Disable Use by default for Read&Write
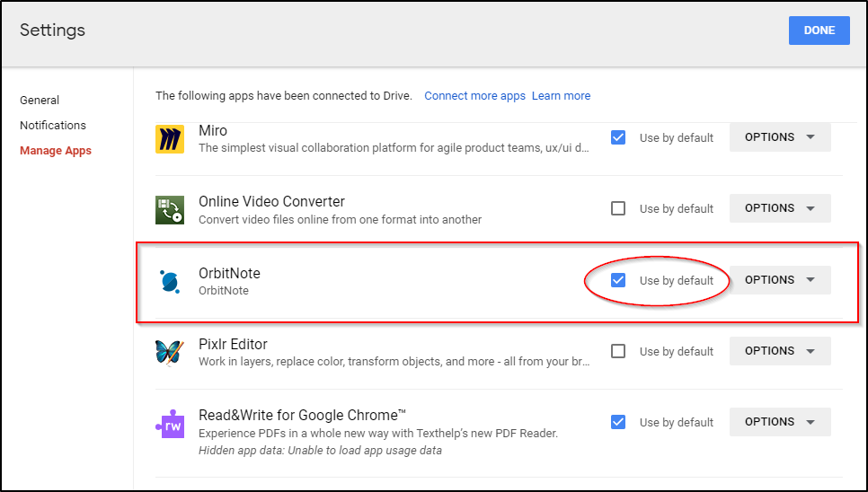The width and height of the screenshot is (868, 492). coord(618,422)
